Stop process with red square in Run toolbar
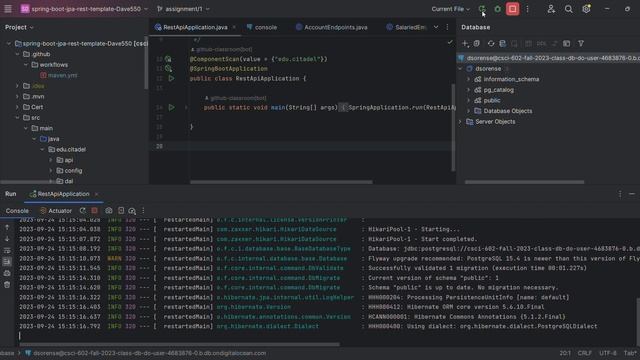 tap(95, 211)
